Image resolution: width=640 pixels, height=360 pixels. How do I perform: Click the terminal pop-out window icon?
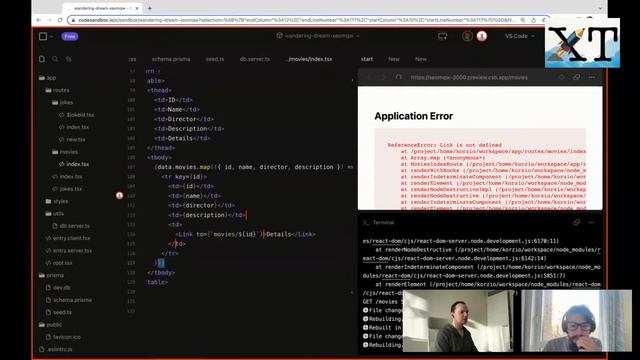coord(576,222)
